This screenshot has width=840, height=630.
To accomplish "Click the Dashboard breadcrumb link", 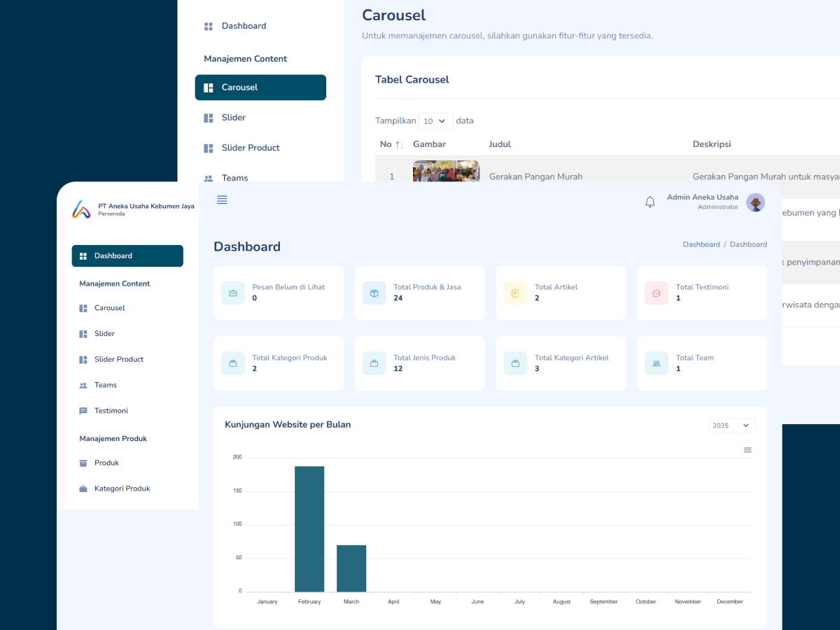I will [701, 245].
